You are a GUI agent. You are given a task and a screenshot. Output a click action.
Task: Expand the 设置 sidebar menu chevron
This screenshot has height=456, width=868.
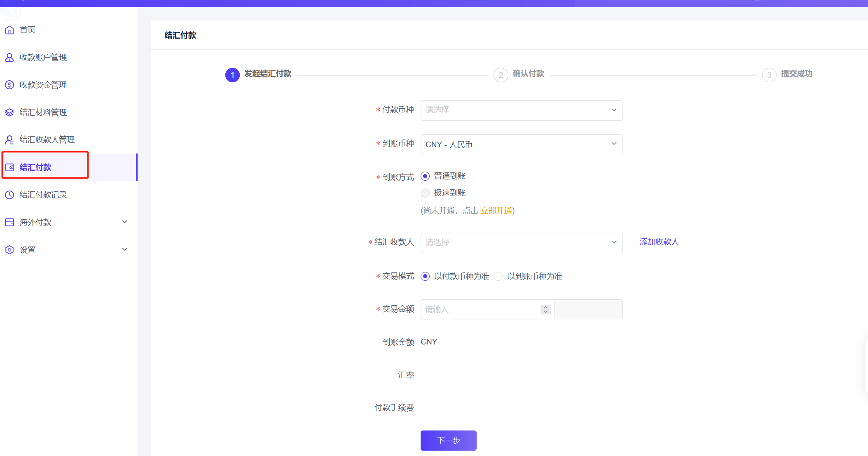click(125, 249)
